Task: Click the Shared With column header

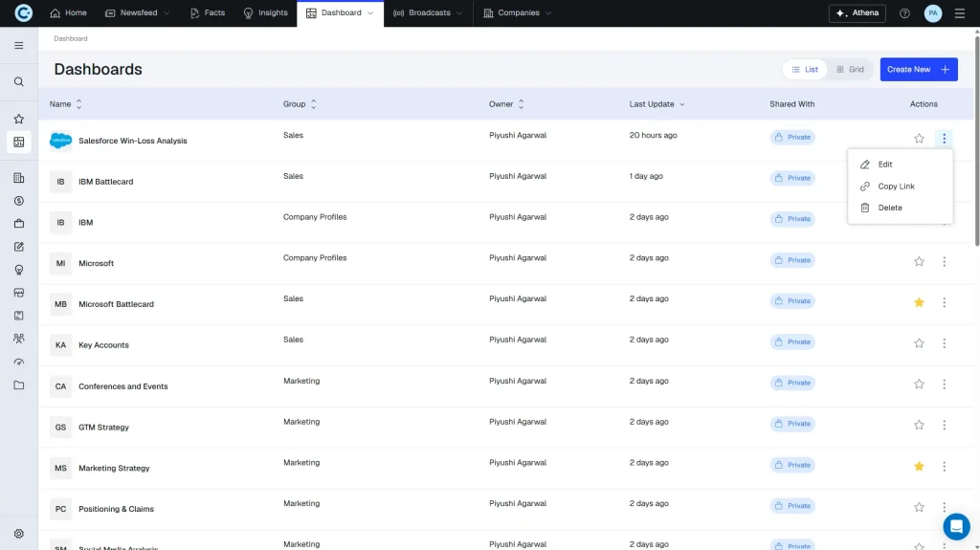Action: tap(791, 104)
